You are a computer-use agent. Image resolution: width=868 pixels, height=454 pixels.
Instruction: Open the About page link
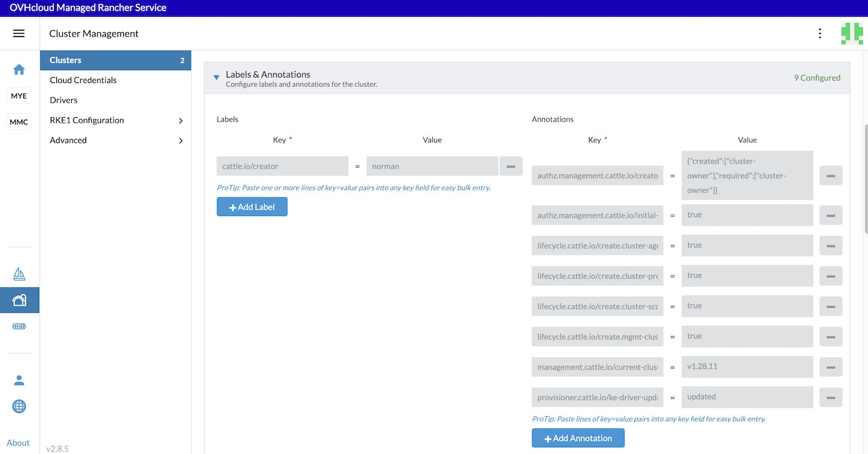[x=18, y=442]
